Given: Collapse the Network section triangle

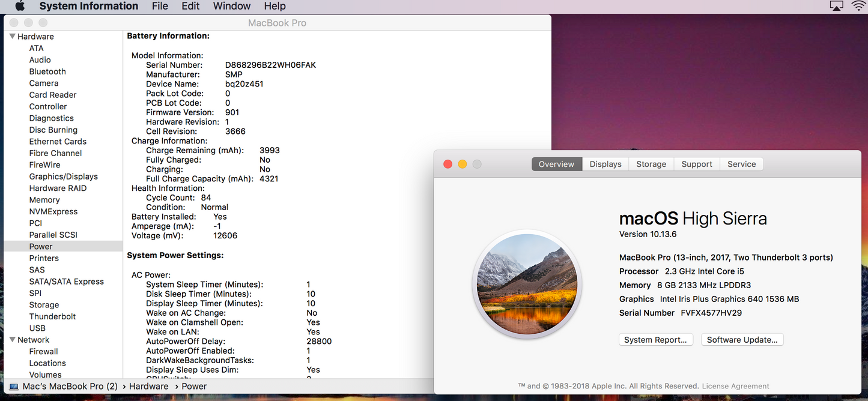Looking at the screenshot, I should [12, 340].
